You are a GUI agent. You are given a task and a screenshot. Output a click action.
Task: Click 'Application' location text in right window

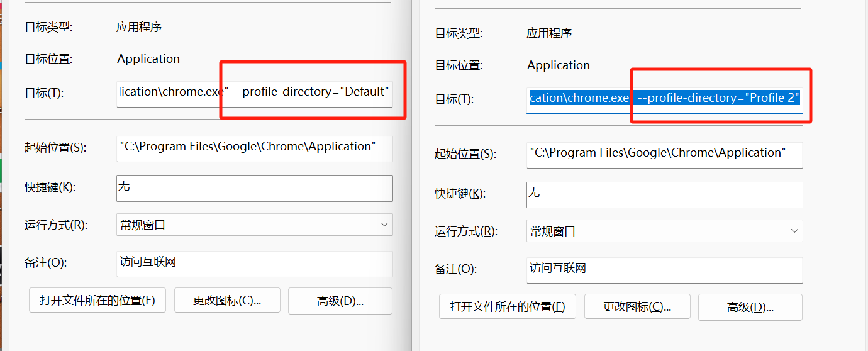559,65
